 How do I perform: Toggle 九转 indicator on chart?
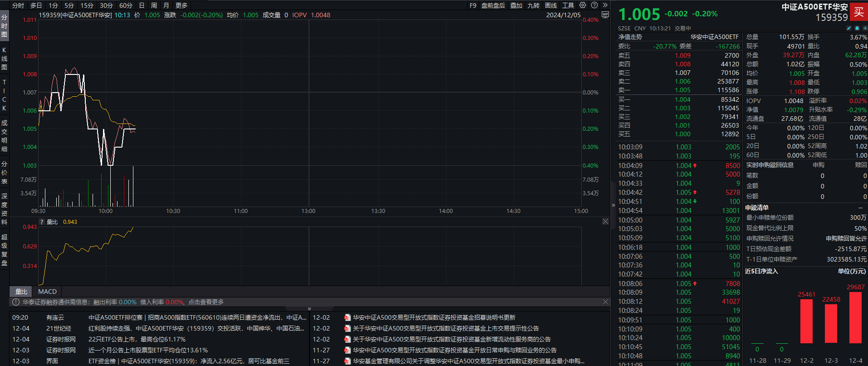click(x=534, y=5)
